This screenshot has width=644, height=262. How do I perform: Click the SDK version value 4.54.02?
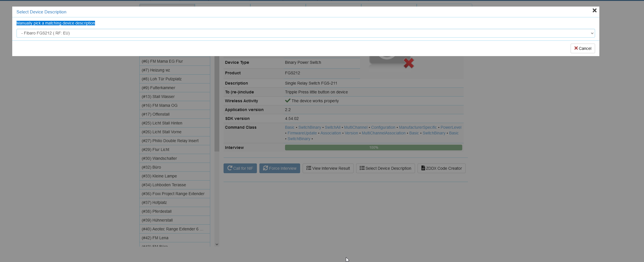[x=292, y=118]
